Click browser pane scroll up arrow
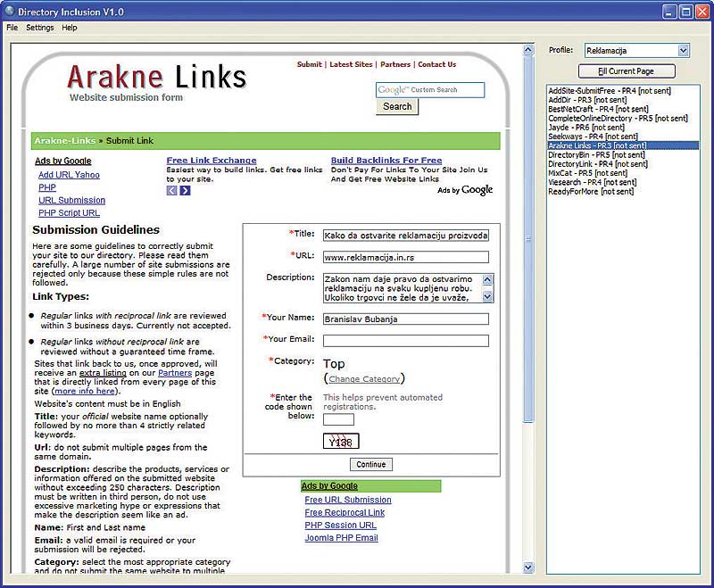 click(x=528, y=50)
